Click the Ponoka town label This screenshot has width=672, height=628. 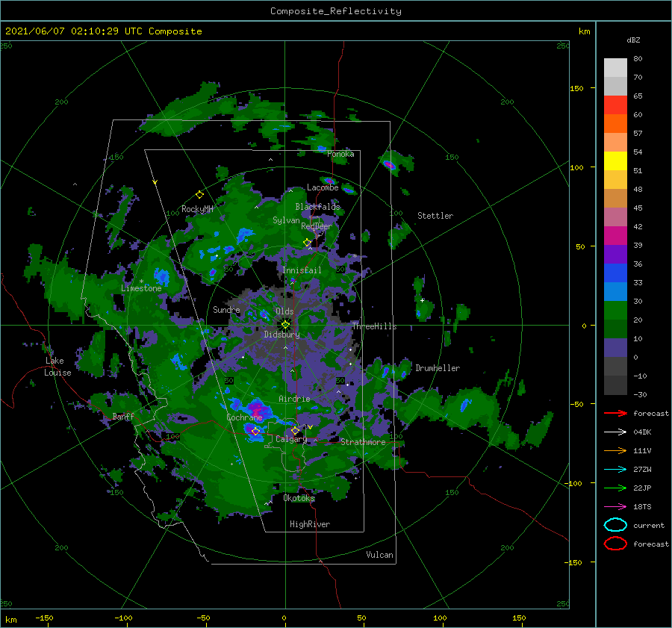[340, 154]
